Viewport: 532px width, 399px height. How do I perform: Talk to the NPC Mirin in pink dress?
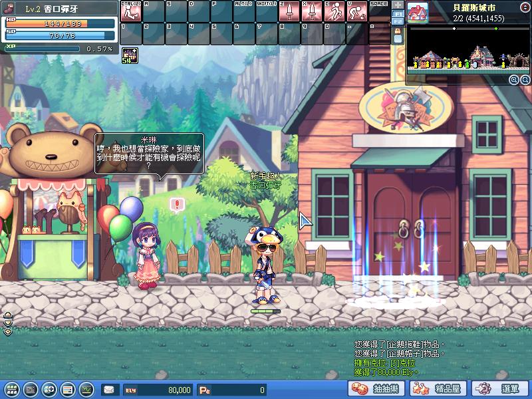tap(146, 256)
